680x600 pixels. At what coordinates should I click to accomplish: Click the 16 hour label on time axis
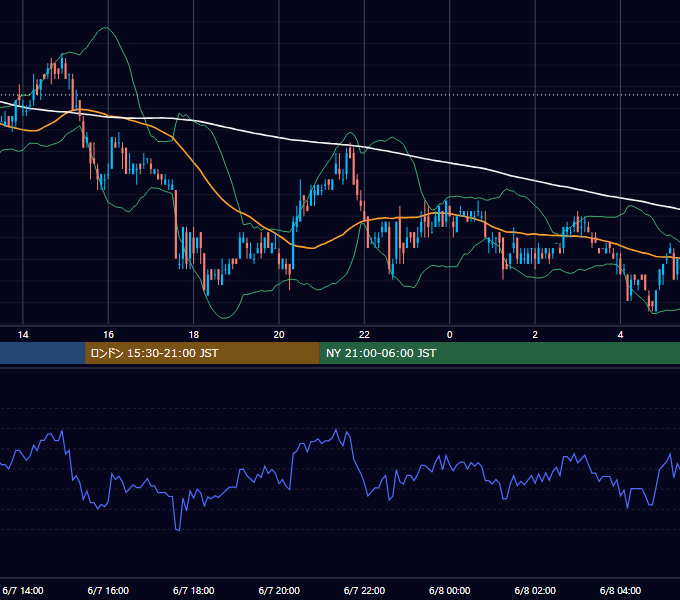coord(108,335)
